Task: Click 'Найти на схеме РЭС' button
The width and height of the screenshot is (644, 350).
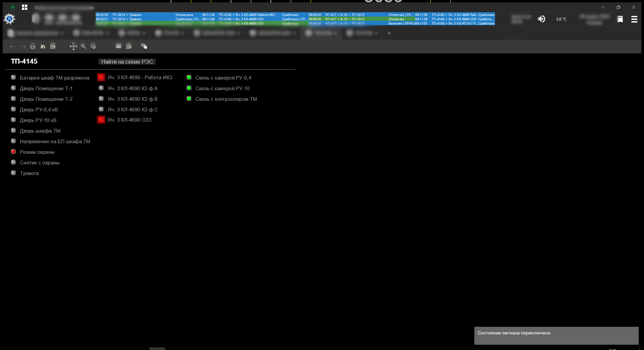Action: 127,62
